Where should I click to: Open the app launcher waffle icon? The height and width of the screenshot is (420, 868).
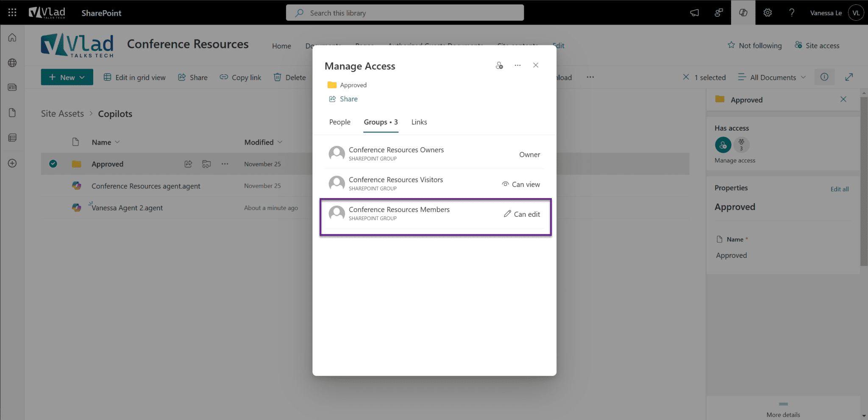(x=12, y=12)
